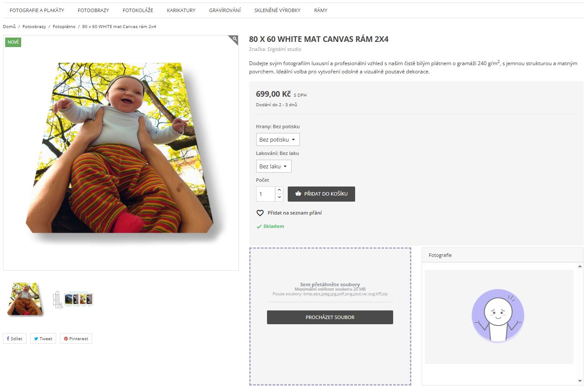Viewport: 588px width, 392px height.
Task: Expand the Lakování 'Bez laku' dropdown
Action: 273,166
